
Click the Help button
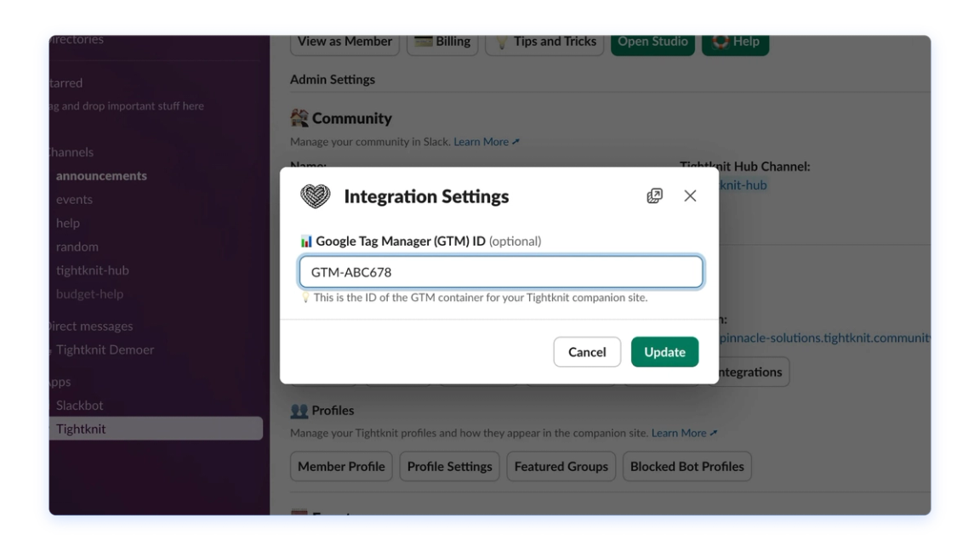[x=736, y=42]
